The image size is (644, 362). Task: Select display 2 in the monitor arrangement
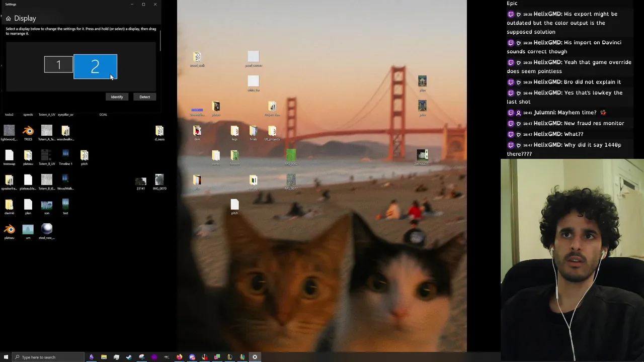tap(95, 67)
